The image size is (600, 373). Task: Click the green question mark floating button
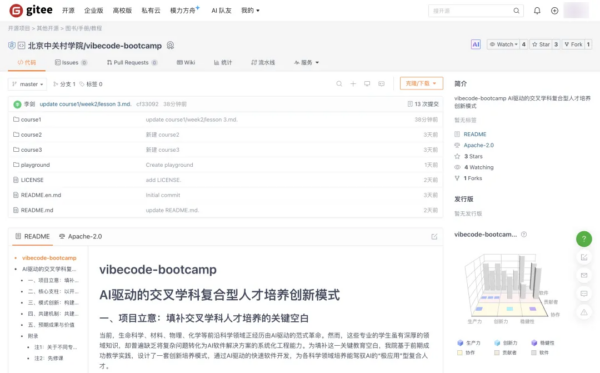click(584, 239)
